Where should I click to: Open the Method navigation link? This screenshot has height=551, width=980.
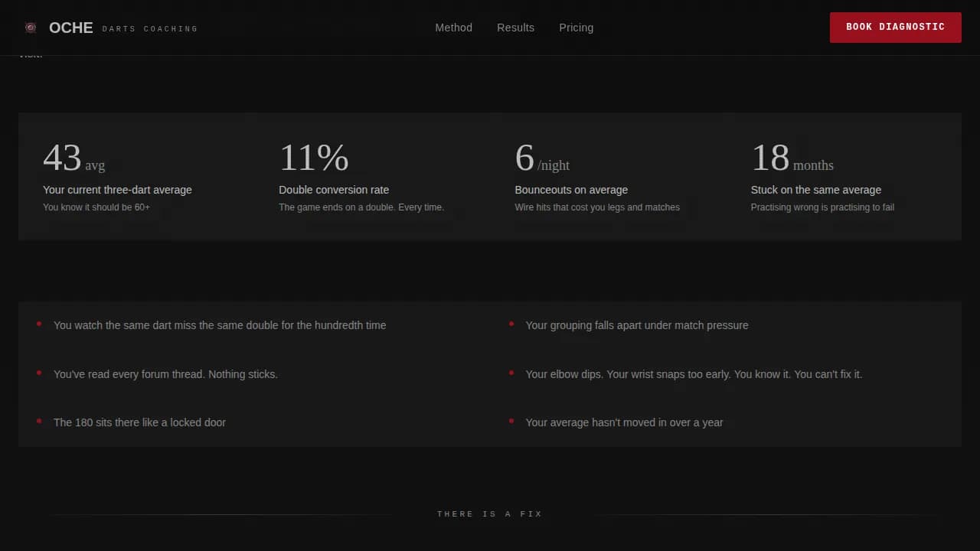(x=453, y=28)
